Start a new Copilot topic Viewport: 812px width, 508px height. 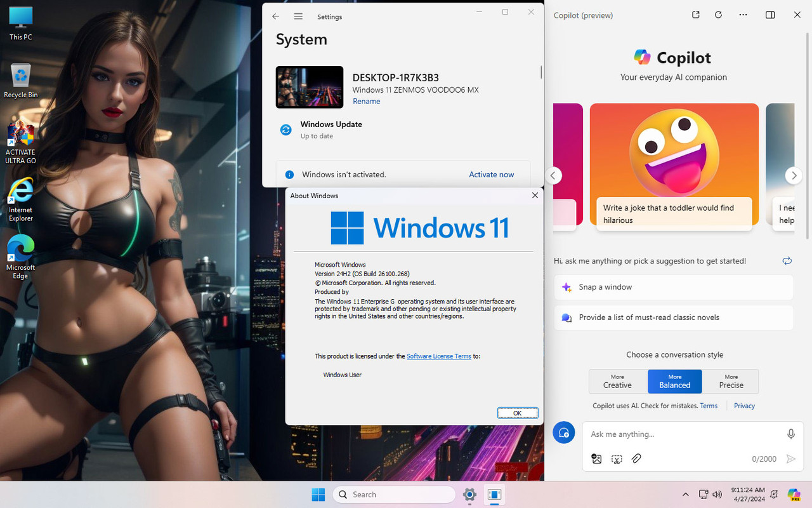click(563, 433)
